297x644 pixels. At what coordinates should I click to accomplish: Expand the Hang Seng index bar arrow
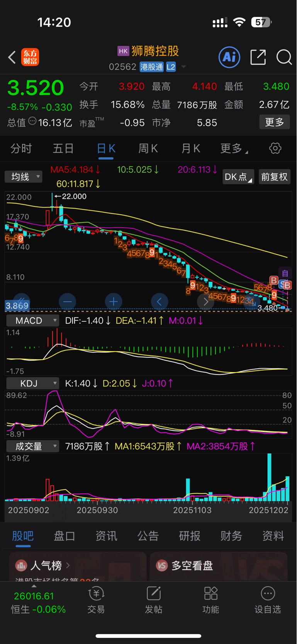[x=34, y=586]
